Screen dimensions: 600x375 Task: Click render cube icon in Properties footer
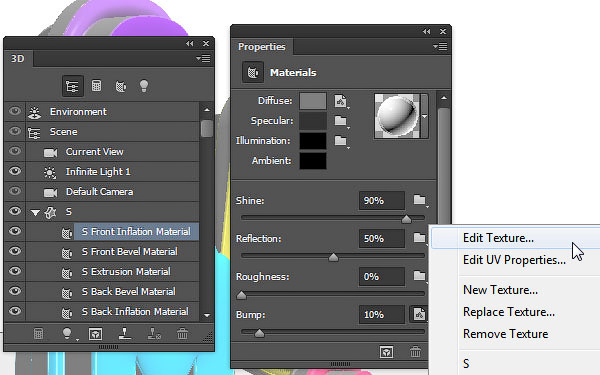click(x=386, y=352)
